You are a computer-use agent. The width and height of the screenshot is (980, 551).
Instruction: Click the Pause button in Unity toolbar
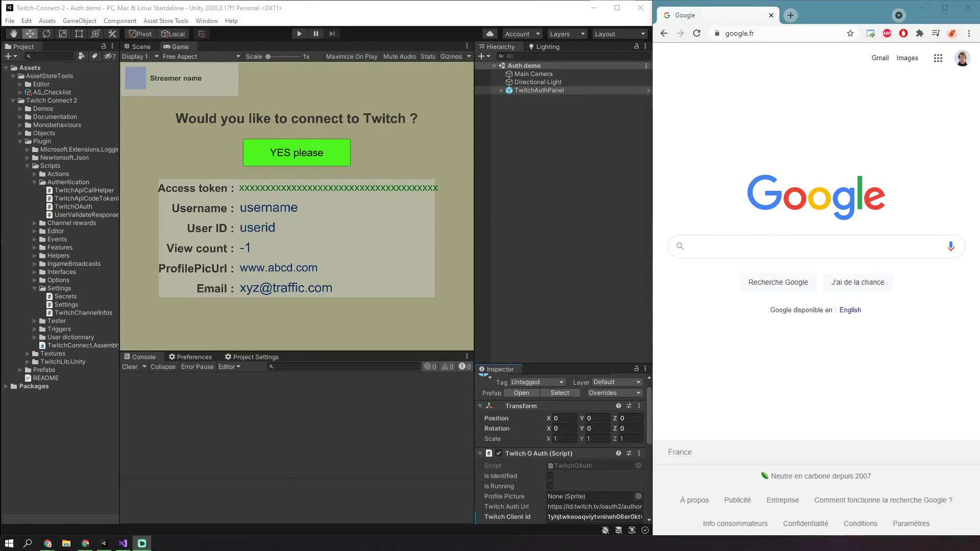click(315, 34)
